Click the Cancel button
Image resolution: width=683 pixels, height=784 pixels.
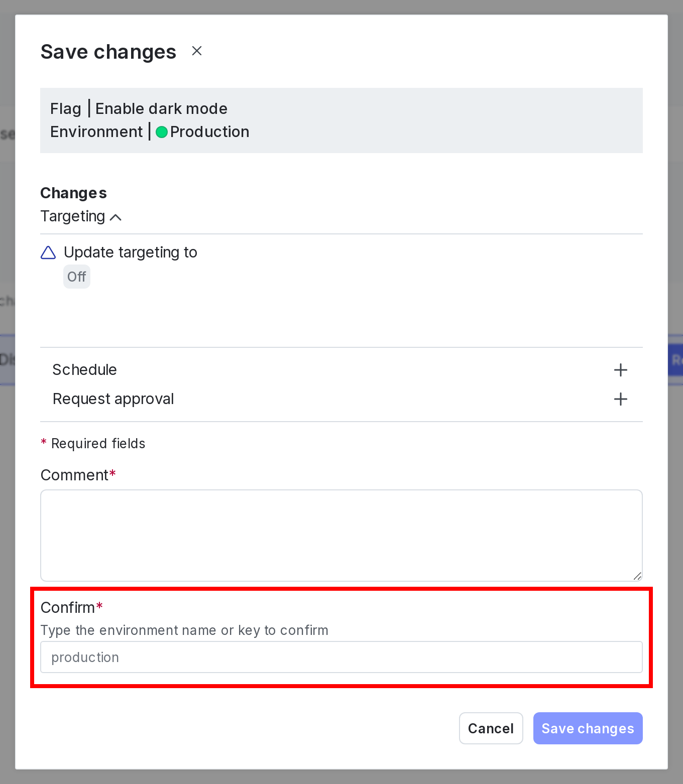[491, 728]
